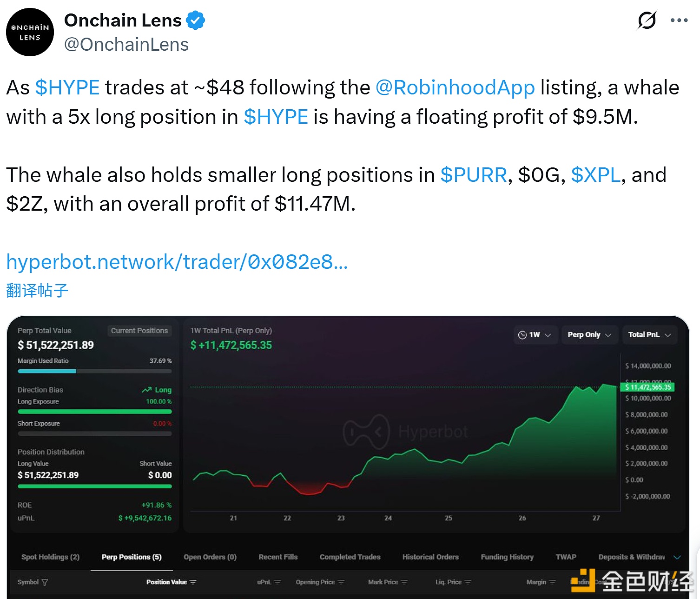
Task: Click the Opening Price sort icon
Action: [x=341, y=582]
